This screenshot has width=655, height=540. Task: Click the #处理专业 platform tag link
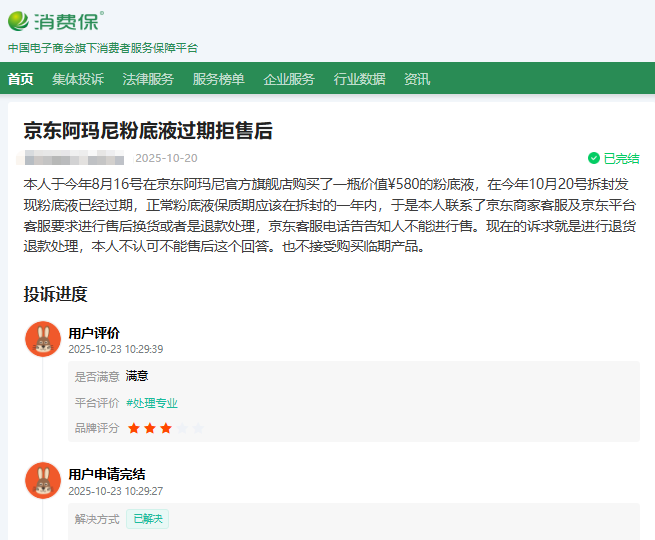152,402
